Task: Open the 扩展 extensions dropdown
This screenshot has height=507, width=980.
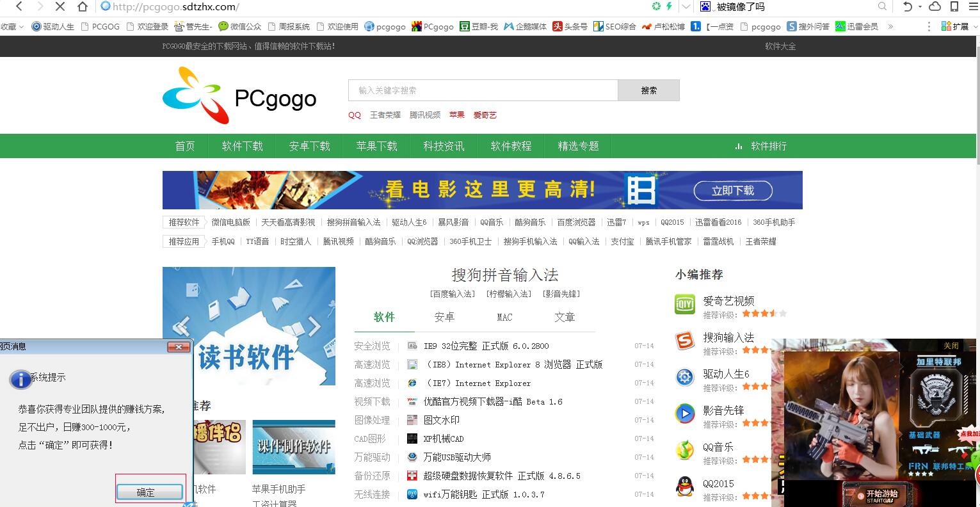Action: tap(956, 26)
